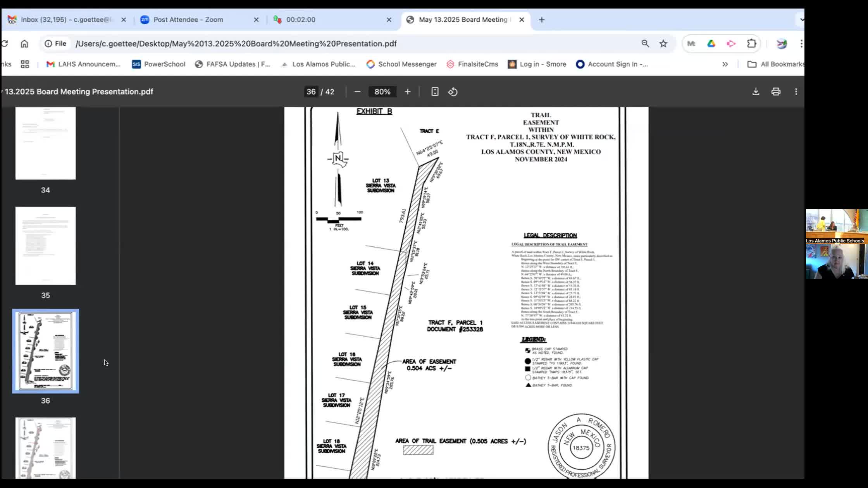Screen dimensions: 868x488
Task: Click the page number input field
Action: 311,92
